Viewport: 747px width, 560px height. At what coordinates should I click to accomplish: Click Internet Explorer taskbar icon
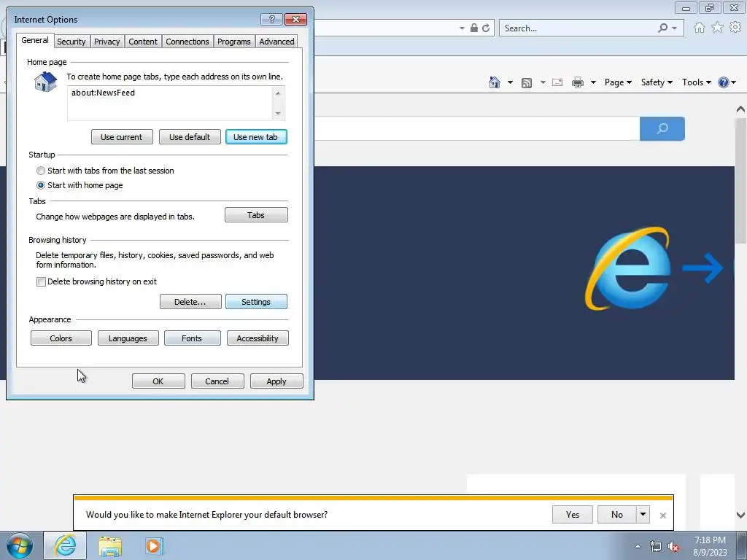(x=65, y=545)
